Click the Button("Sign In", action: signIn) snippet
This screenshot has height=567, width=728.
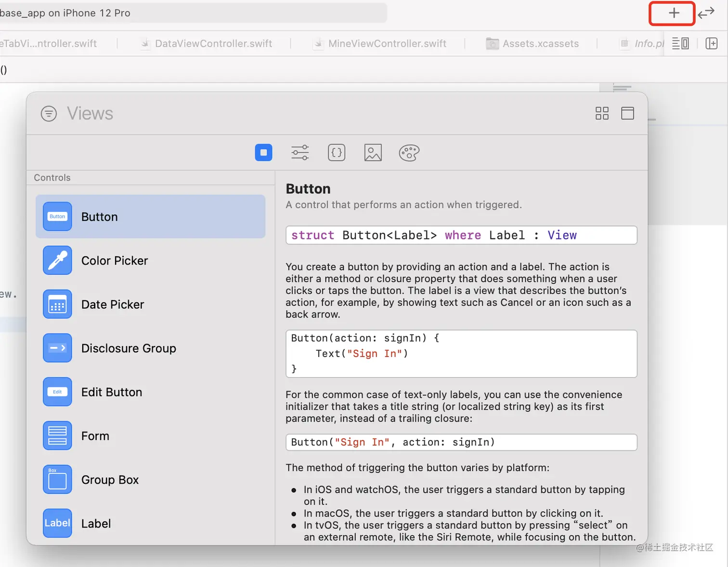click(x=461, y=442)
